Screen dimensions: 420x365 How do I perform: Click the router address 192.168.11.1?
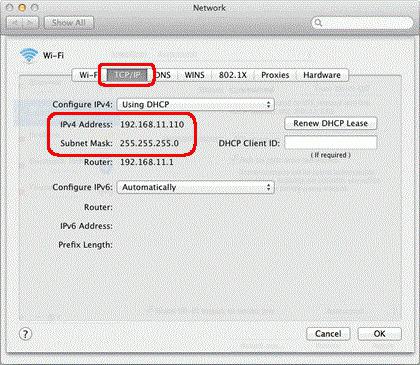pyautogui.click(x=147, y=162)
